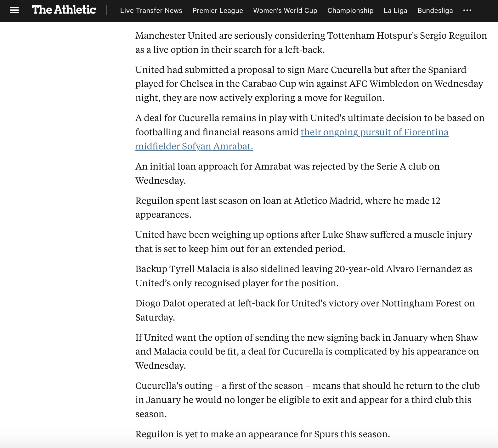
Task: Expand more leagues via ellipsis icon
Action: (467, 10)
